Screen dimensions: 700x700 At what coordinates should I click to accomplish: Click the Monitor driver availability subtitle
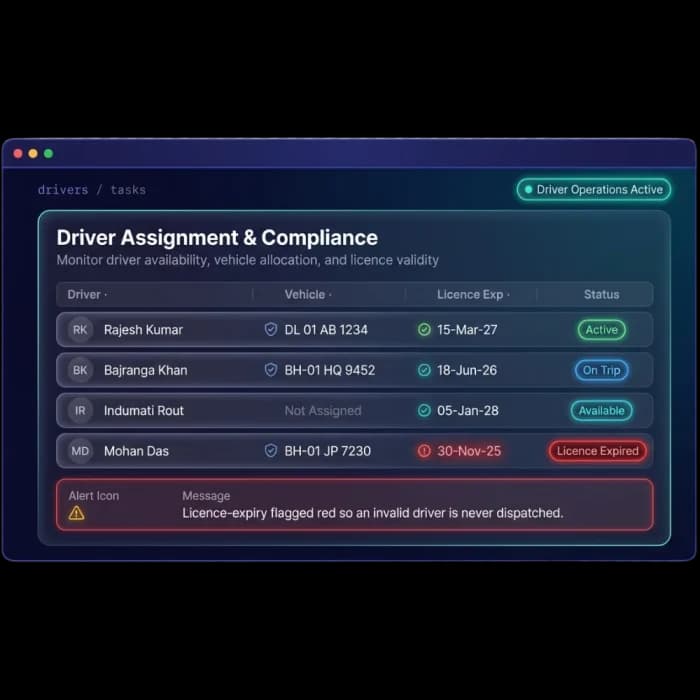[247, 260]
